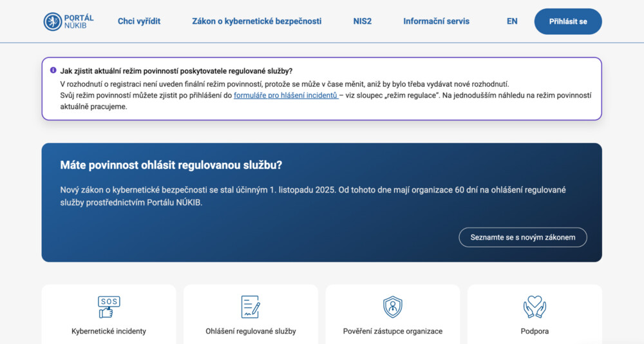Open Zákon o kybernetické bezpečnosti menu item
Screen dimensions: 644x344
tap(256, 21)
